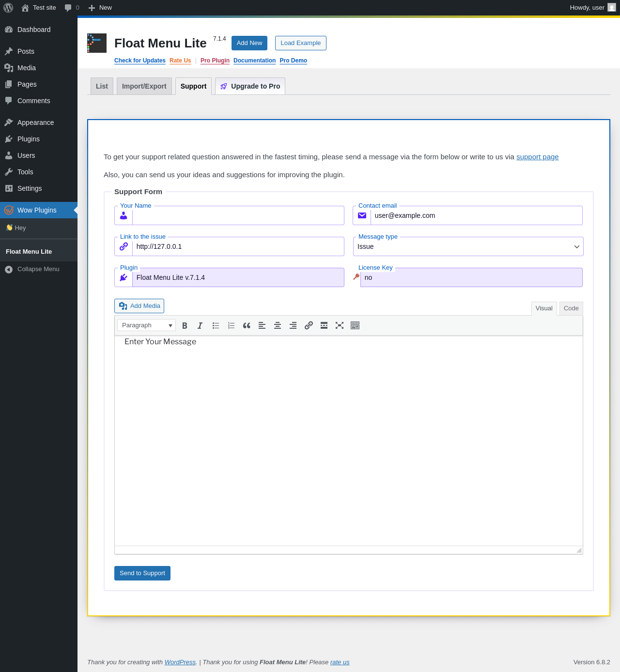Open Media in the sidebar

point(39,68)
